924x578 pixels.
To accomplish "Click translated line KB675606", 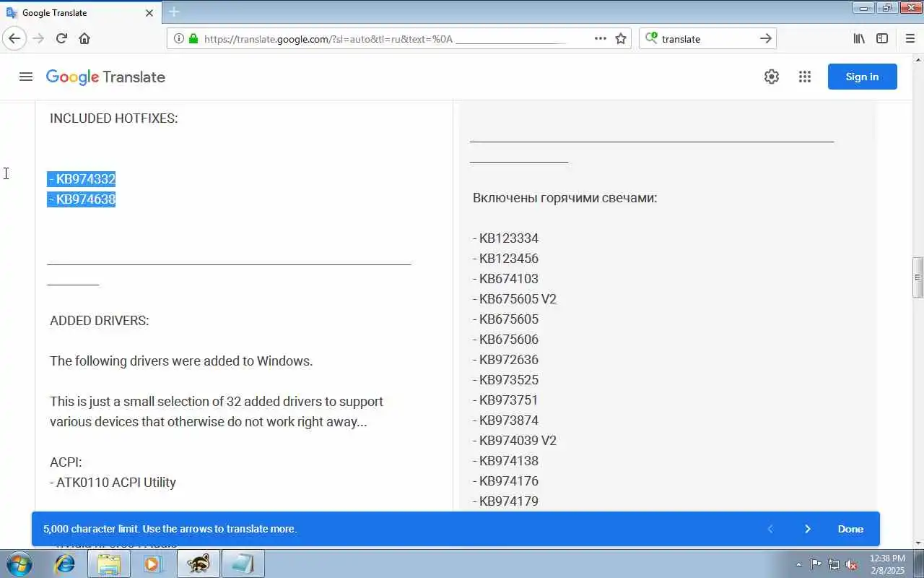I will point(505,340).
